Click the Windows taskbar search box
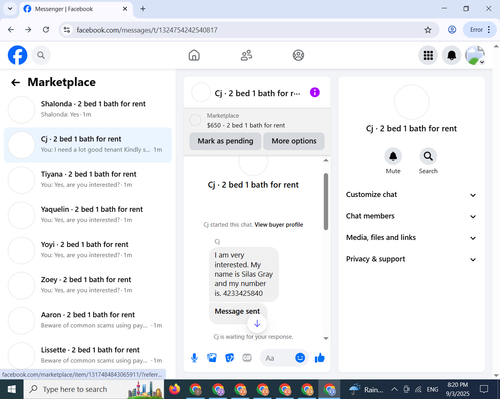Viewport: 500px width, 399px height. coord(93,389)
